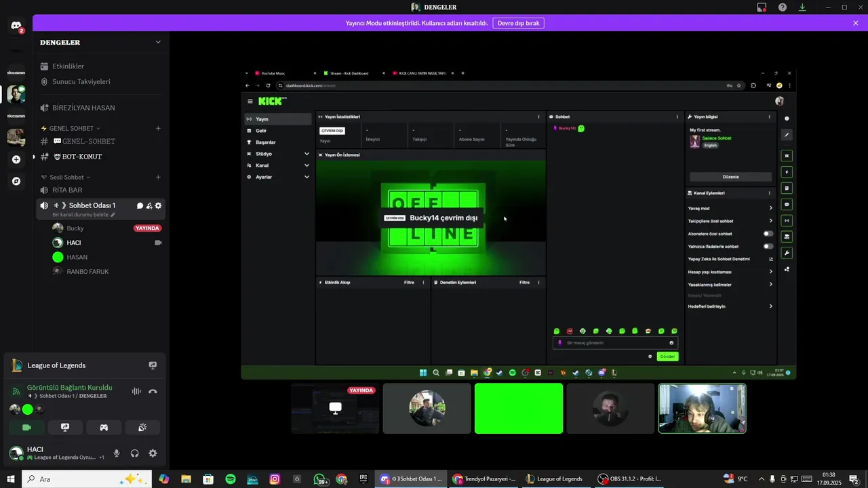This screenshot has height=488, width=868.
Task: Stream League of Legends screen-share icon
Action: (153, 365)
